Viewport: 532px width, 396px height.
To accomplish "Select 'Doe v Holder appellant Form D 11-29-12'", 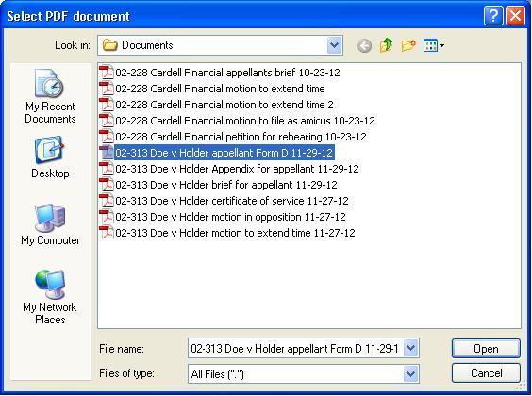I will 224,153.
